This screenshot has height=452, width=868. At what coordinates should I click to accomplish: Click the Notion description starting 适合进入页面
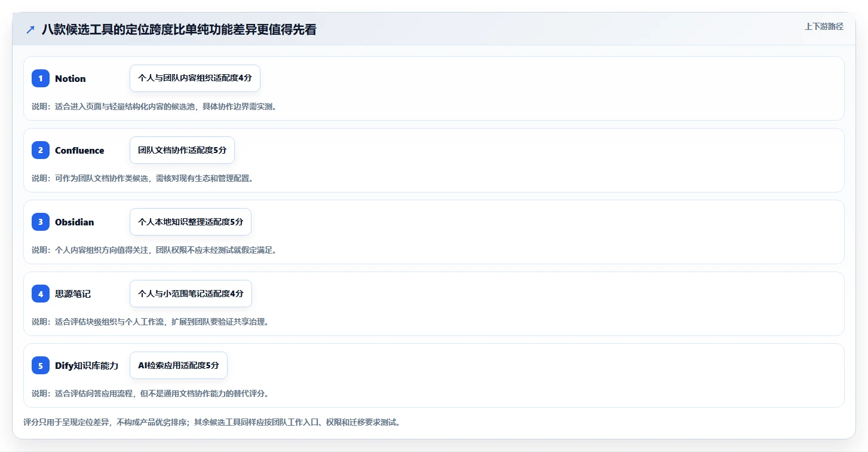pos(154,106)
